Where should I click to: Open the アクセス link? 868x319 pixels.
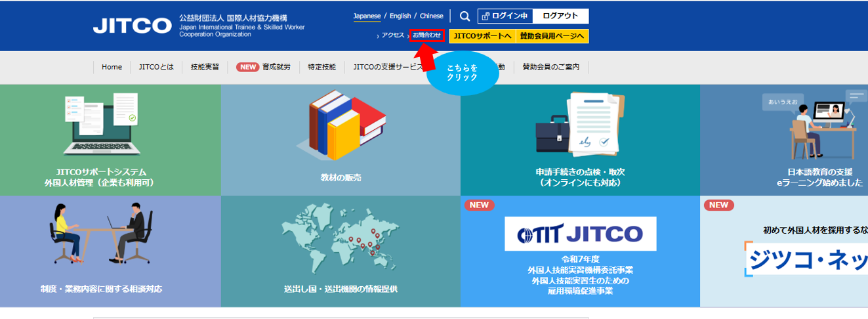click(x=393, y=35)
